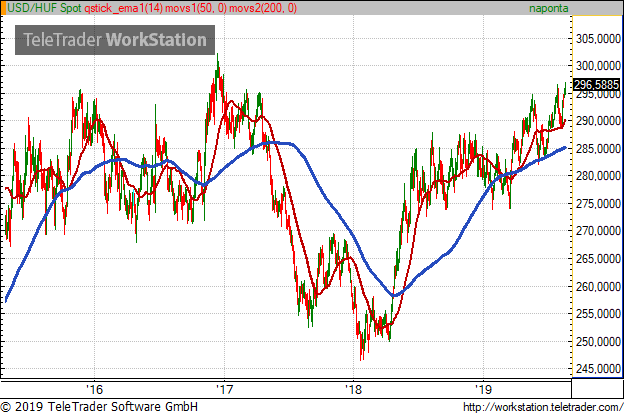The image size is (624, 416).
Task: Click the current price tag 296,5885
Action: [596, 85]
